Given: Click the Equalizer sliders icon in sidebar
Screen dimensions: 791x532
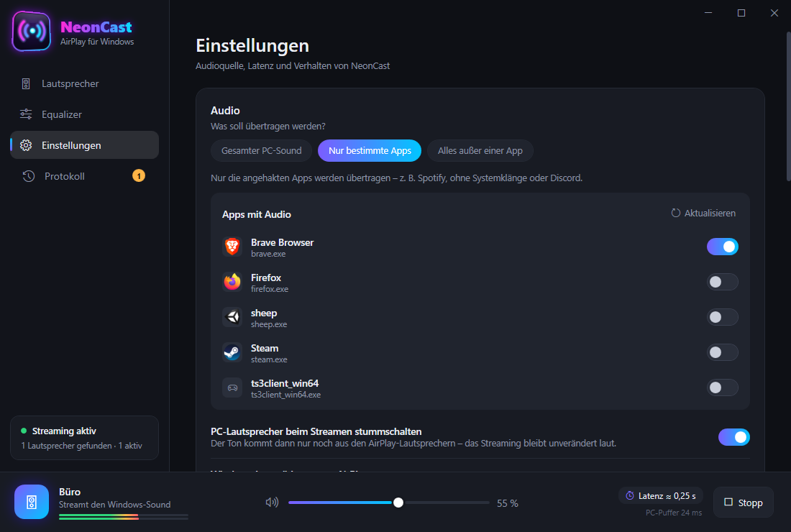Looking at the screenshot, I should 26,114.
